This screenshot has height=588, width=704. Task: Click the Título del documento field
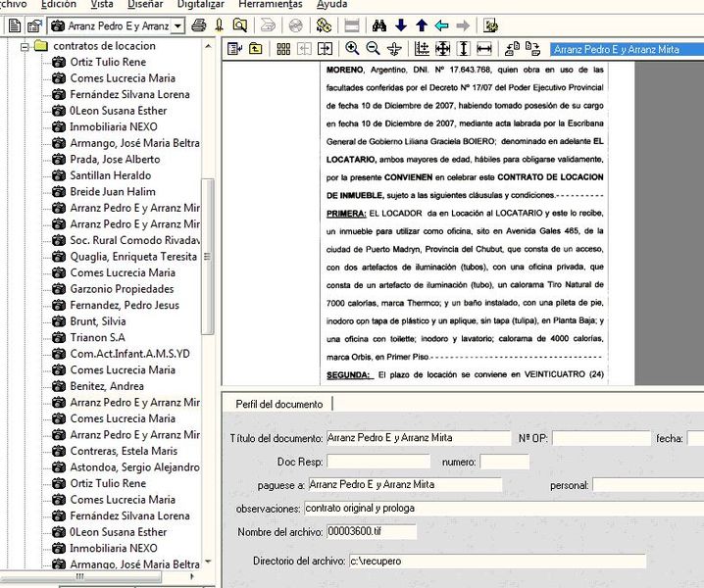click(419, 438)
